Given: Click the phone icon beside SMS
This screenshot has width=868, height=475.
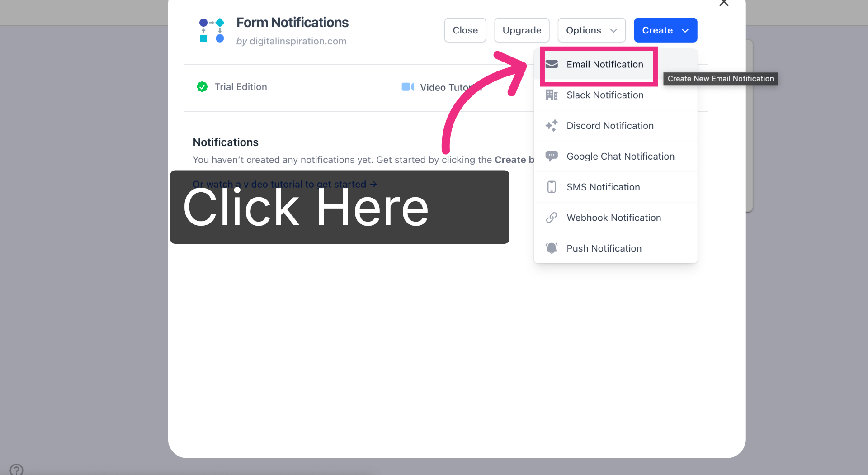Looking at the screenshot, I should coord(552,187).
